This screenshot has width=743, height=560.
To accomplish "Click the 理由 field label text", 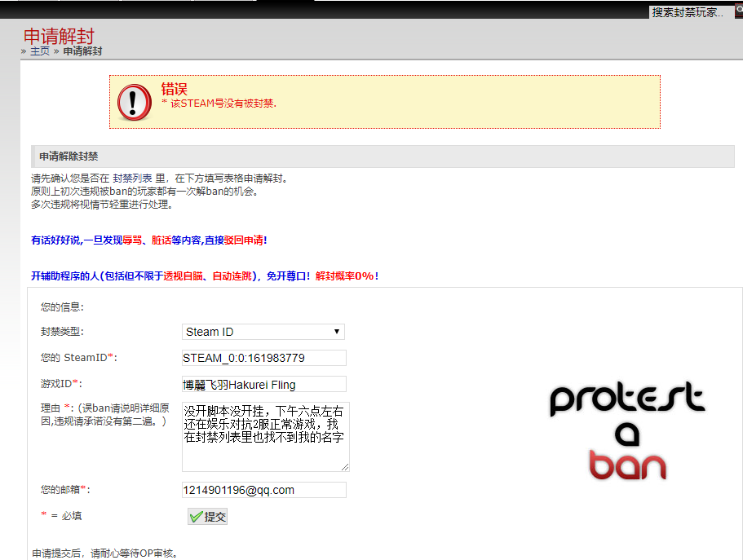I will [51, 408].
